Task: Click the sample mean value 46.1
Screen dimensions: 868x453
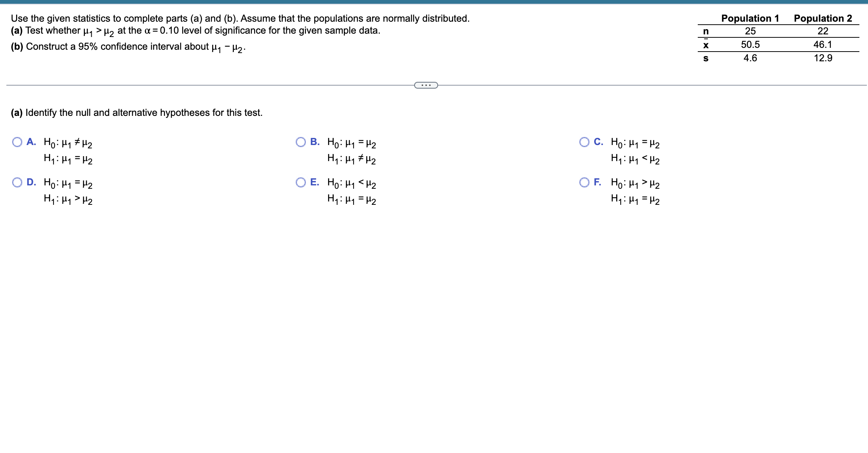Action: point(823,45)
